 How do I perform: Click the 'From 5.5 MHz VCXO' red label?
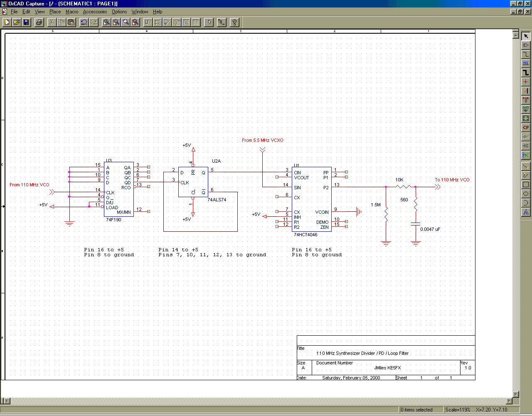pyautogui.click(x=263, y=140)
